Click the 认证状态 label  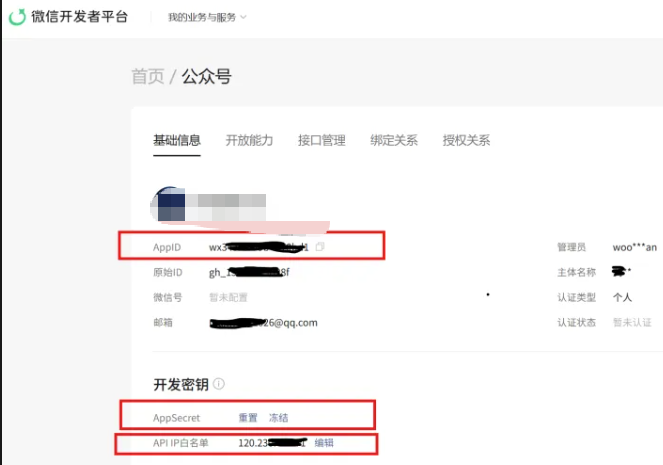[576, 323]
